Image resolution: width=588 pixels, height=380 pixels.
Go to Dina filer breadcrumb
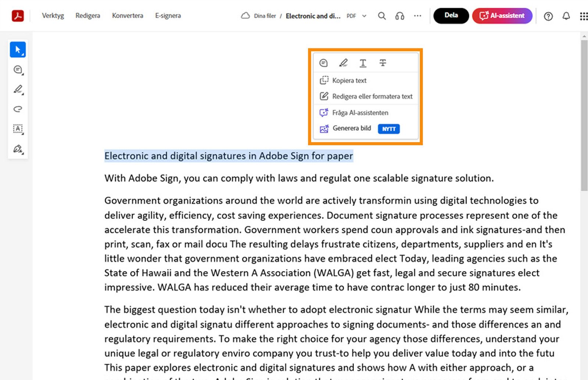[265, 16]
